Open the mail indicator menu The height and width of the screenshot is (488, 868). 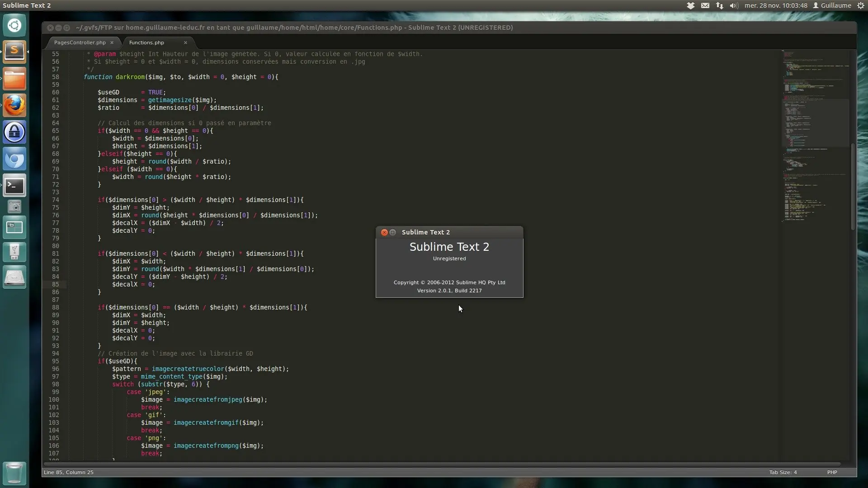(705, 5)
